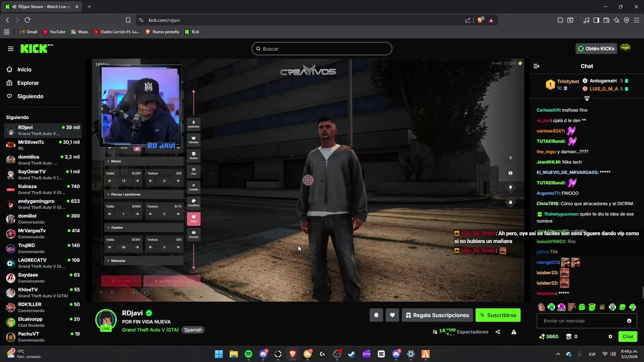Screen dimensions: 644x362
Task: Open the user profile avatar menu
Action: [x=625, y=48]
